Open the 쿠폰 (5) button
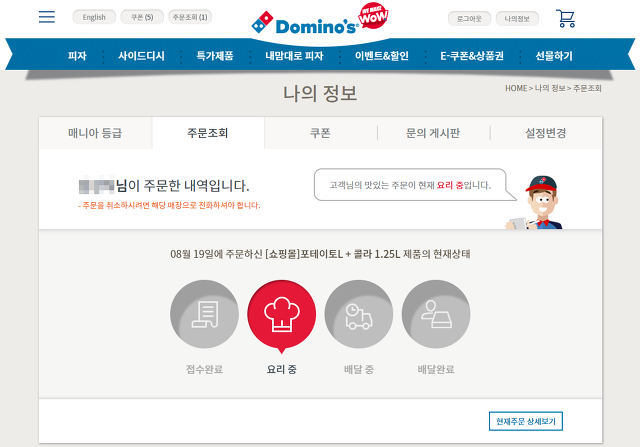Screen dimensions: 640x447 pyautogui.click(x=142, y=17)
